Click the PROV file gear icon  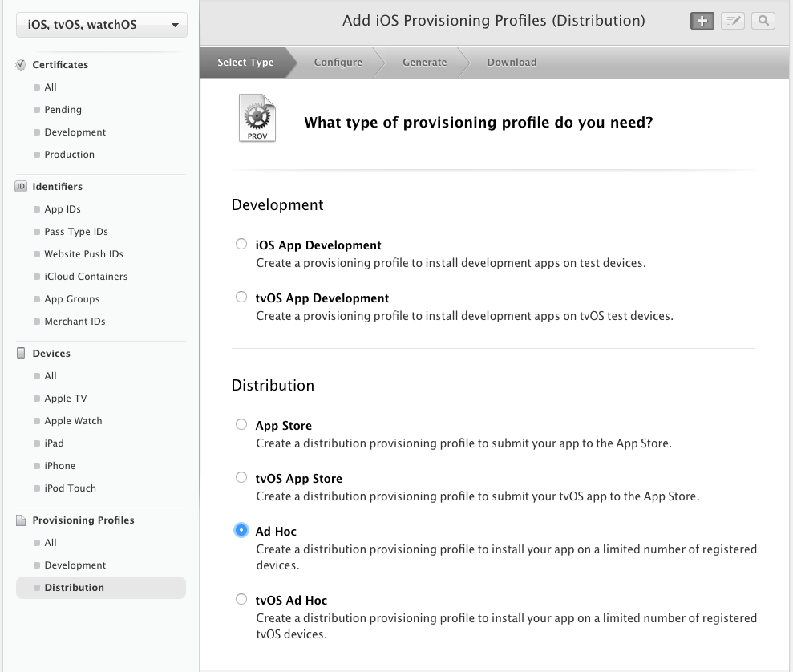[x=257, y=119]
